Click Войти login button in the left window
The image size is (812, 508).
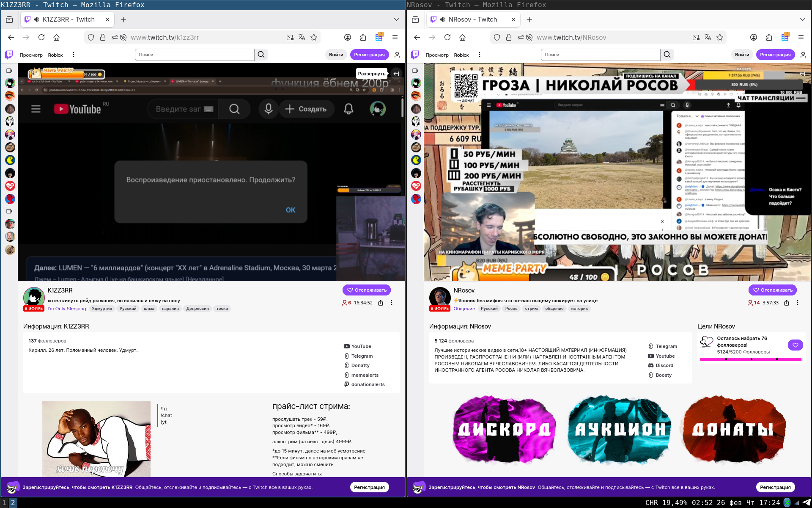tap(336, 55)
